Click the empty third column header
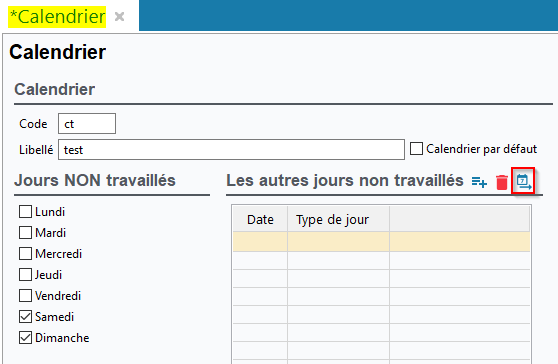558x364 pixels. pyautogui.click(x=460, y=219)
